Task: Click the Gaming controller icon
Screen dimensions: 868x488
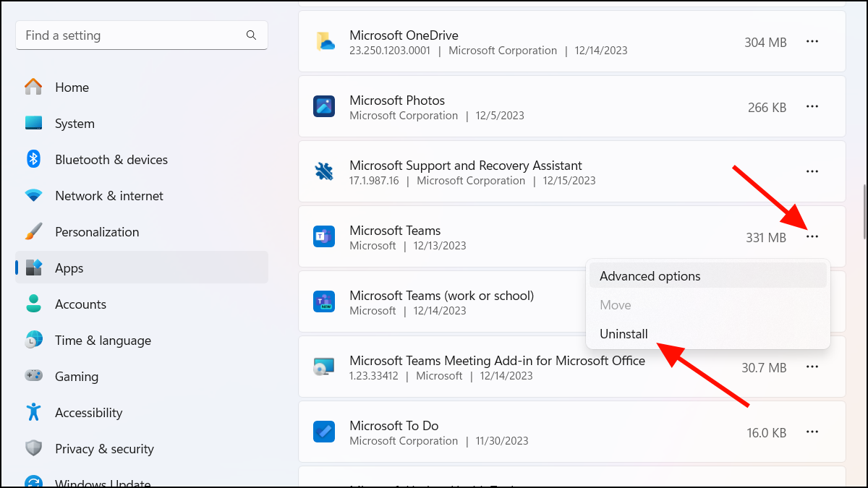Action: pyautogui.click(x=33, y=376)
